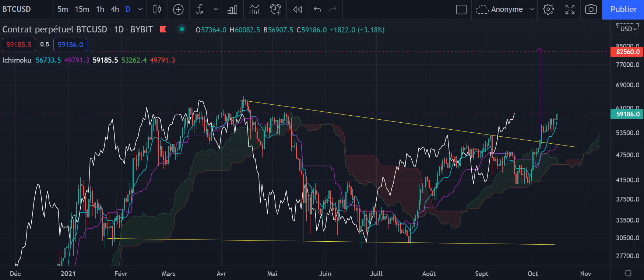Enter fullscreen mode
The height and width of the screenshot is (280, 644).
coord(570,10)
